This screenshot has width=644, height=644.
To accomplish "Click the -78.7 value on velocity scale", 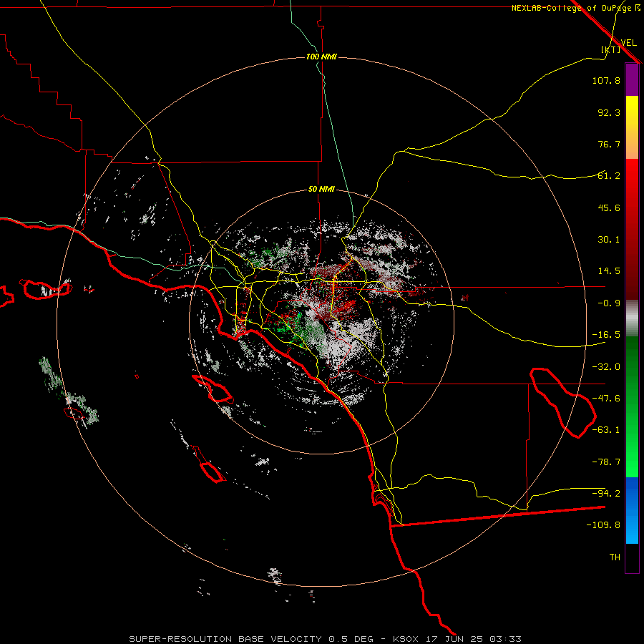I will click(x=606, y=462).
